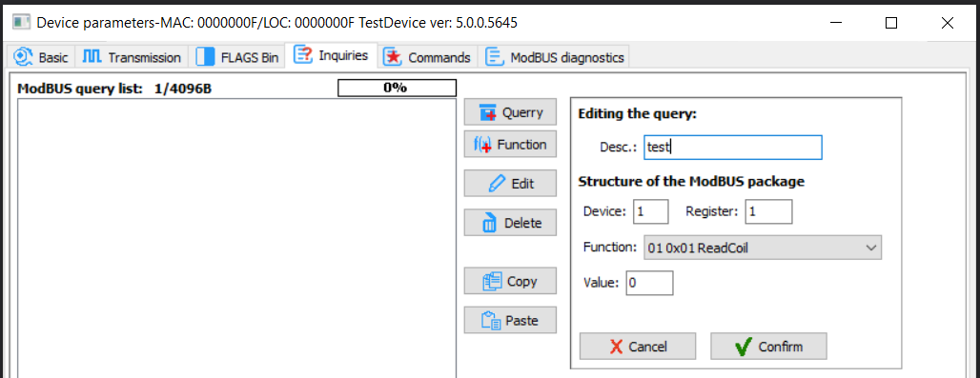Click the Desc. text field
This screenshot has height=378, width=980.
[x=732, y=148]
